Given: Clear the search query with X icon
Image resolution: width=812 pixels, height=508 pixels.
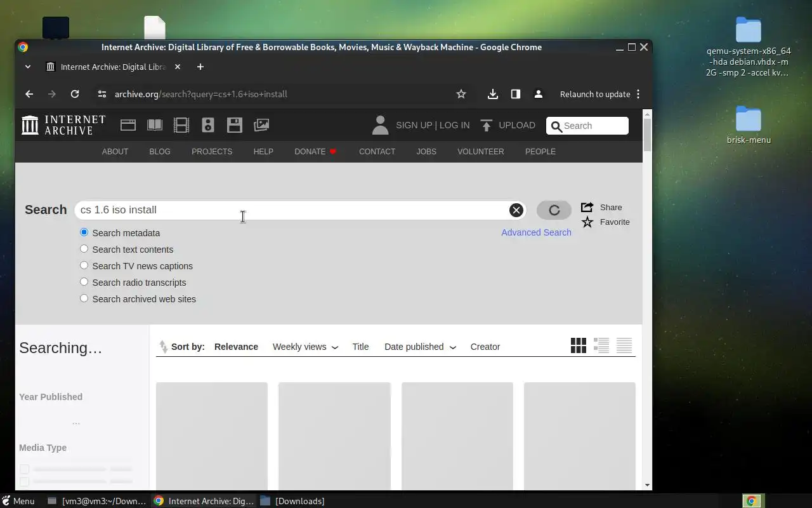Looking at the screenshot, I should (x=516, y=210).
